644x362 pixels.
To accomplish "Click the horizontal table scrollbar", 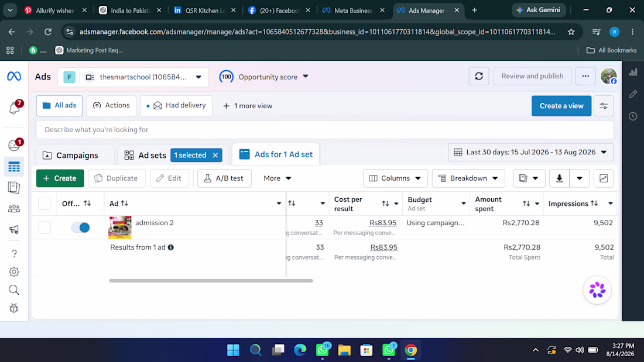I will pos(211,281).
